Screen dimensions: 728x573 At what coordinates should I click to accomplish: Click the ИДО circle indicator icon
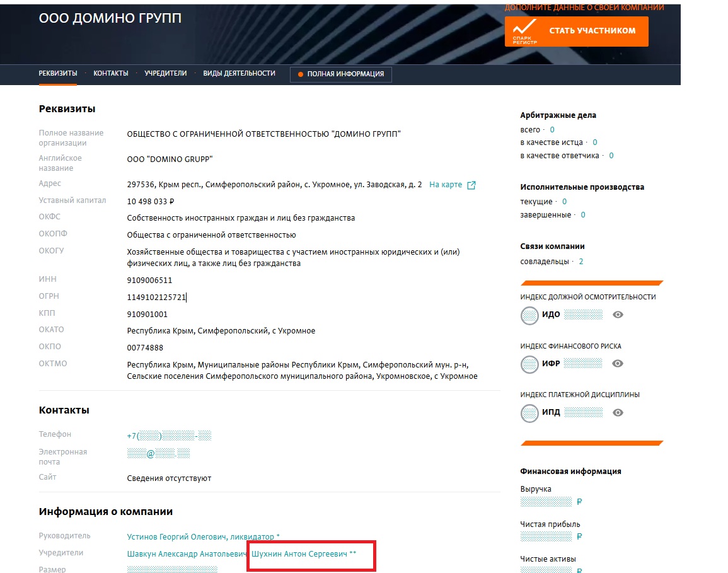529,315
